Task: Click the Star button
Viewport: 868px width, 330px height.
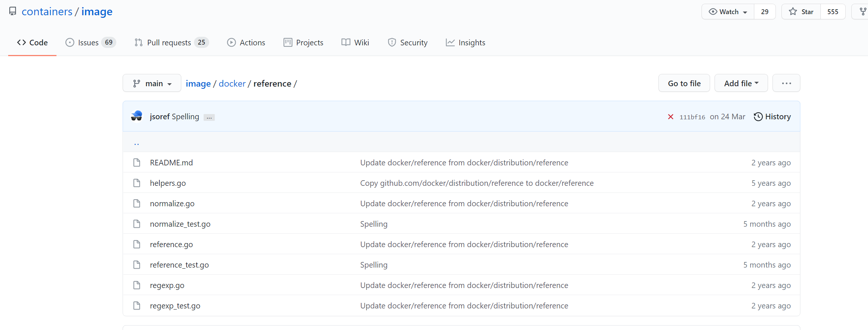Action: pyautogui.click(x=801, y=12)
